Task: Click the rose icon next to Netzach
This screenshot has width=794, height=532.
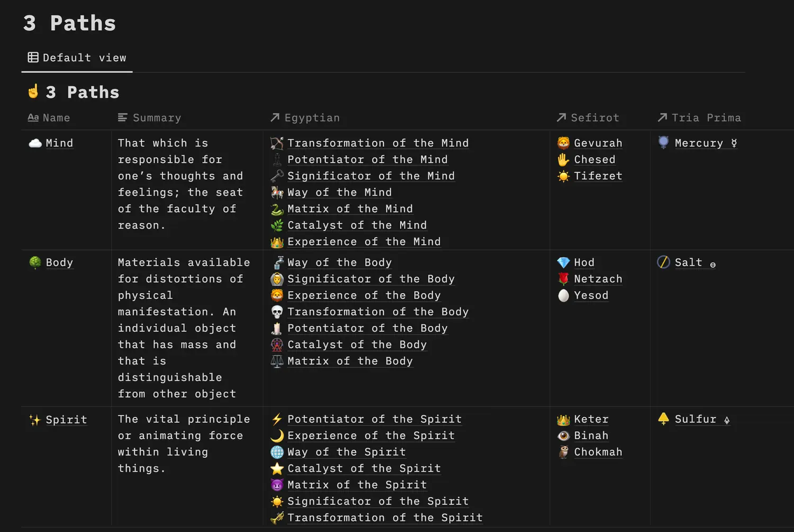Action: pyautogui.click(x=563, y=279)
